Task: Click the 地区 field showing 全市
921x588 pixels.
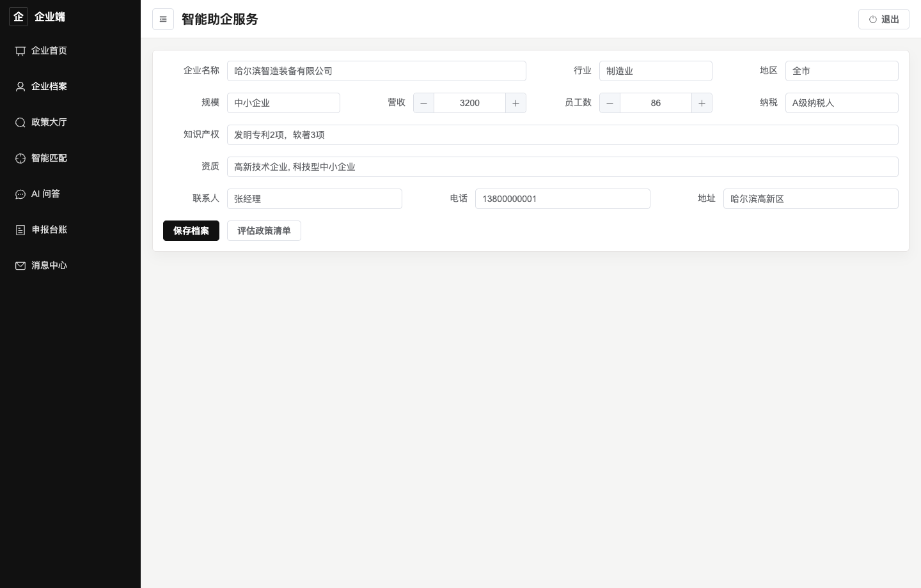Action: click(842, 71)
